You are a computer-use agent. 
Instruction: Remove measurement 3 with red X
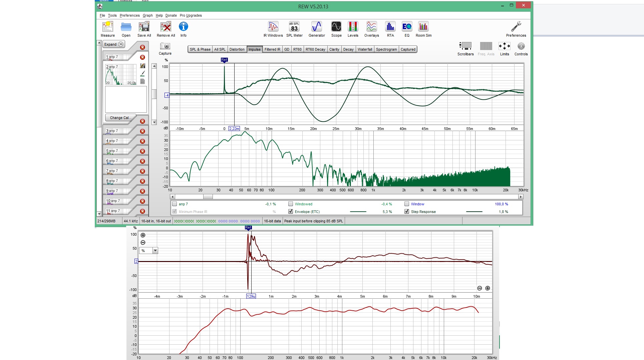(x=142, y=131)
